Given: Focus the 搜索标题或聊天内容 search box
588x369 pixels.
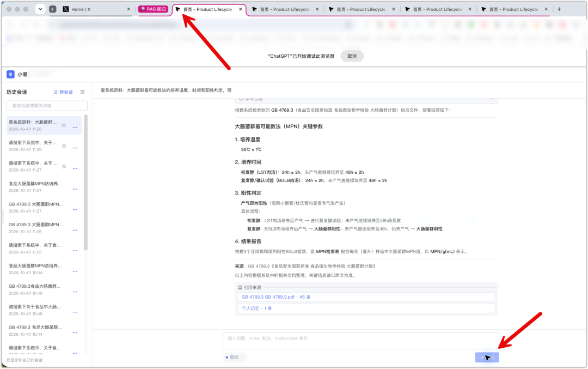Looking at the screenshot, I should click(x=47, y=106).
